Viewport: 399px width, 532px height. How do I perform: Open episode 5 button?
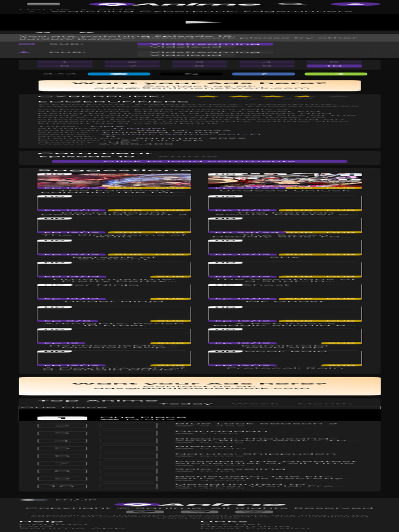point(334,62)
